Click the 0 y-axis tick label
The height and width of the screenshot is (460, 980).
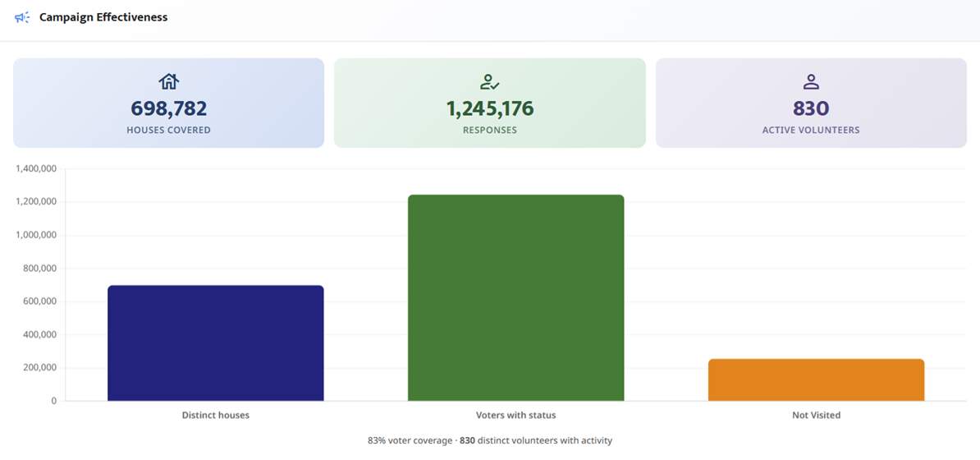pos(53,401)
